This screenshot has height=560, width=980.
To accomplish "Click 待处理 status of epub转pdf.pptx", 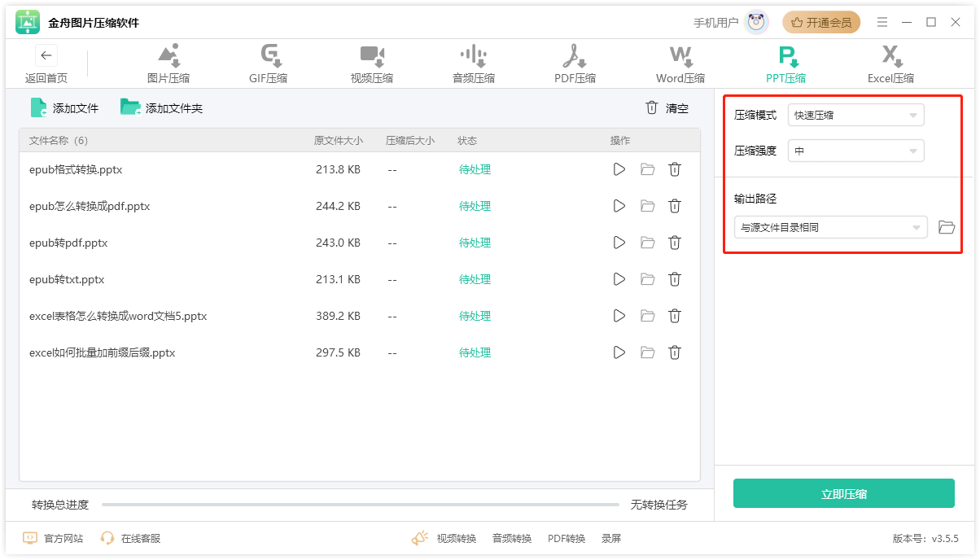I will (475, 243).
